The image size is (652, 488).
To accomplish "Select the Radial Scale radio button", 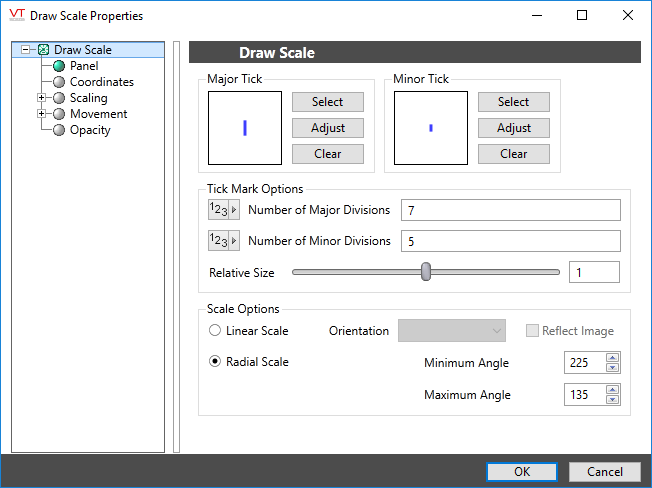I will (x=214, y=362).
